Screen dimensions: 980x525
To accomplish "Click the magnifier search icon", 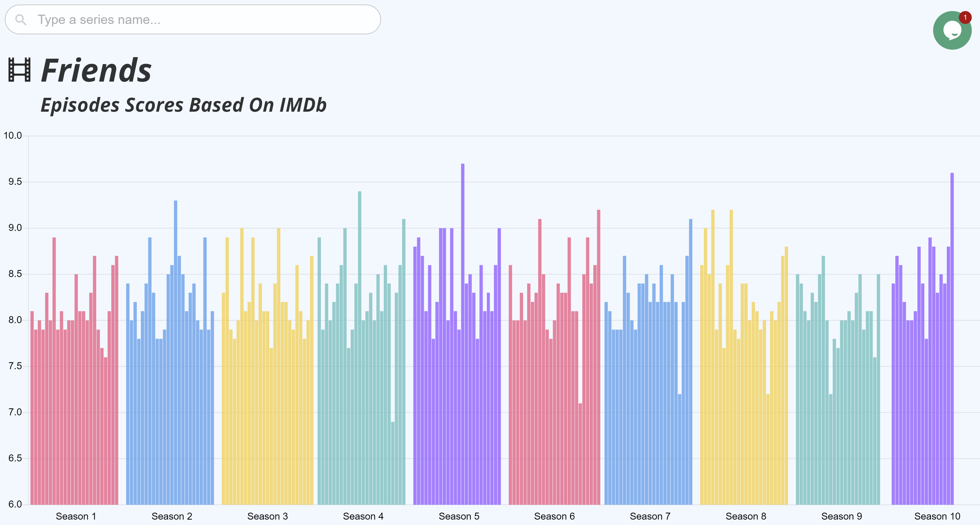I will 21,20.
